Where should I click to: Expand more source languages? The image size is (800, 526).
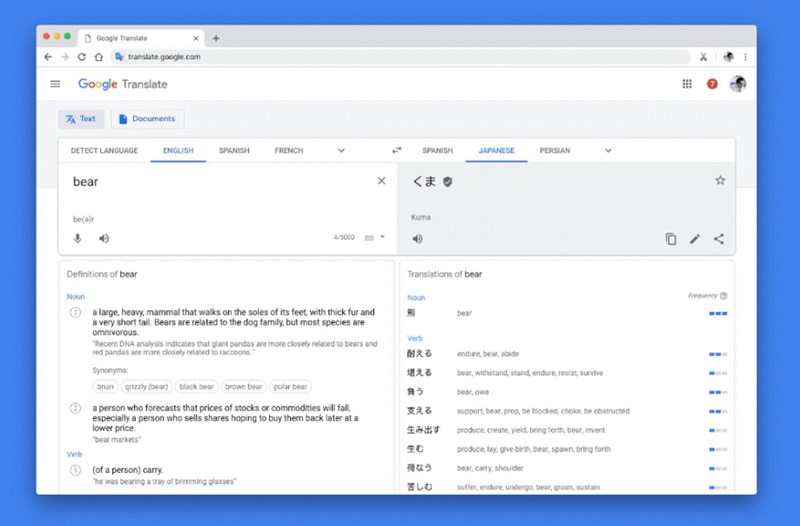coord(341,151)
